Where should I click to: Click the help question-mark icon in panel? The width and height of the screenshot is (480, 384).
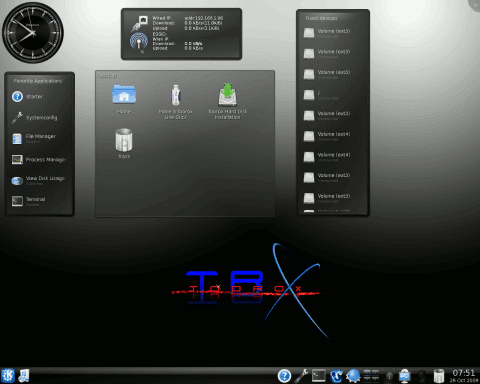tap(284, 376)
